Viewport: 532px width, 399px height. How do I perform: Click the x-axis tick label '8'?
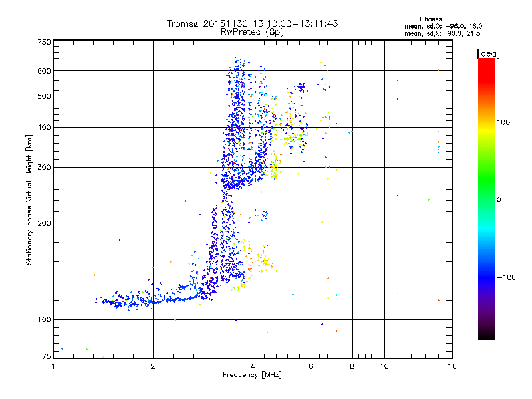click(x=352, y=366)
